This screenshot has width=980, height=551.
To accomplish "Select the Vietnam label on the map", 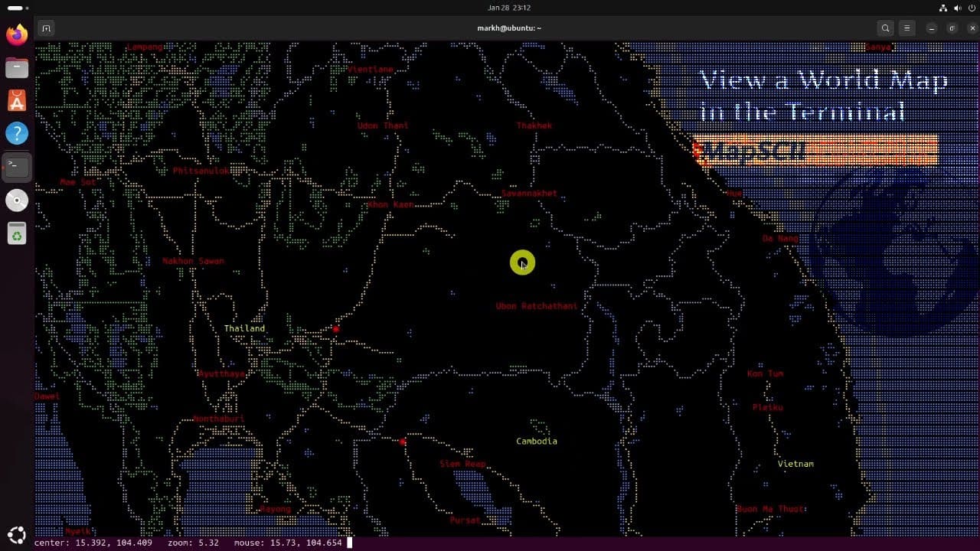I will tap(795, 464).
